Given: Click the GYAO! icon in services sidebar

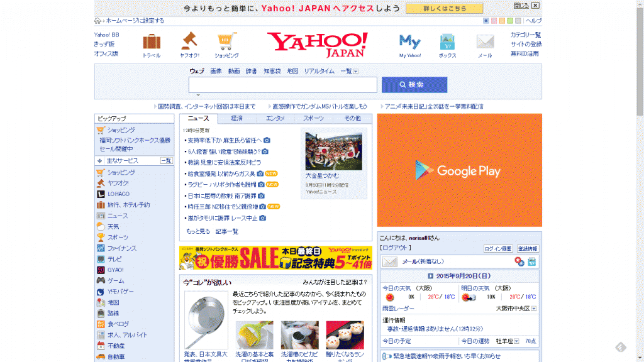Looking at the screenshot, I should coord(101,270).
